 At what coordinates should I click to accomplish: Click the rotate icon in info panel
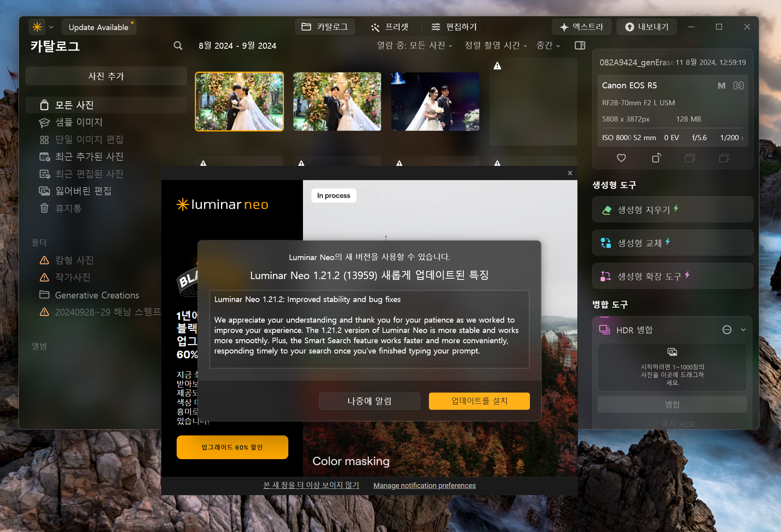(656, 158)
